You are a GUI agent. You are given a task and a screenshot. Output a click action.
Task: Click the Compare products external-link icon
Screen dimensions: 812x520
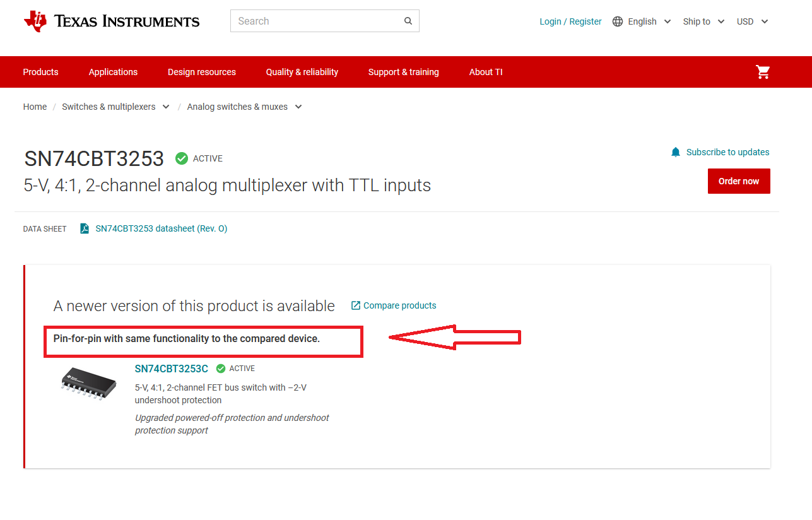[356, 305]
